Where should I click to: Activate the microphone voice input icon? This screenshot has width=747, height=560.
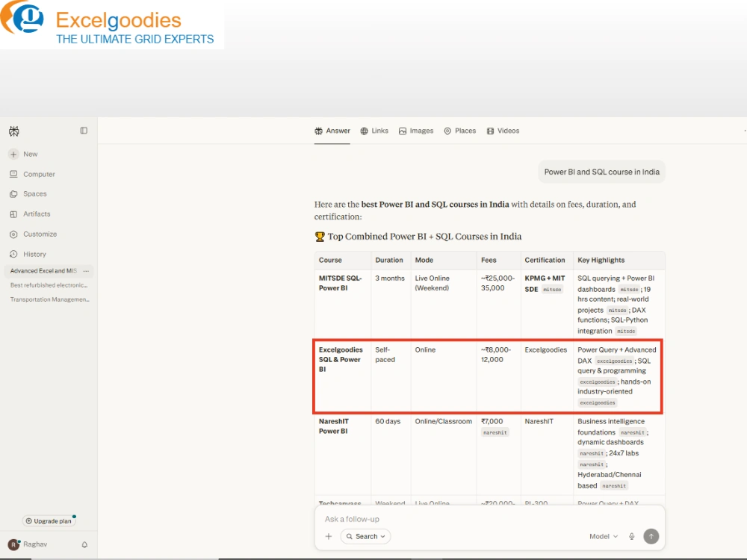(x=632, y=536)
